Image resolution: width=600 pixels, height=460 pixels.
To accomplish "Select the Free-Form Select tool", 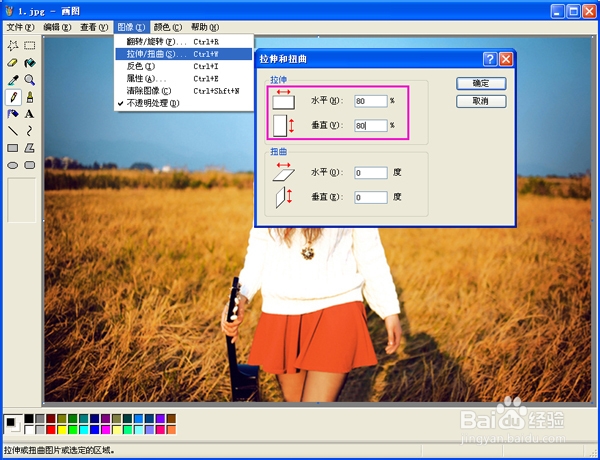I will pos(13,46).
